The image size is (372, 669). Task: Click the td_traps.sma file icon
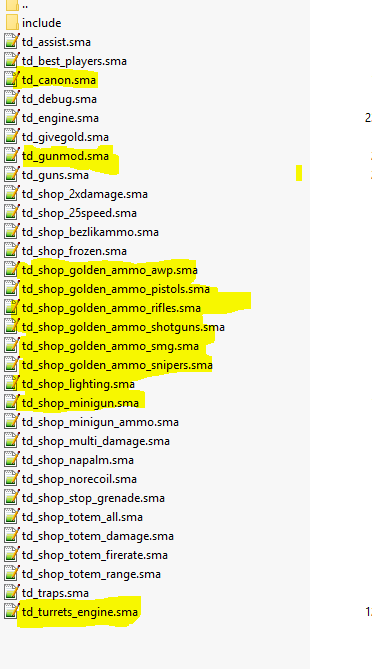click(x=12, y=593)
